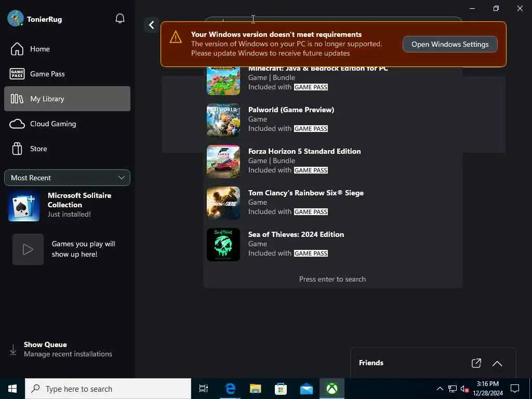Open Task View on taskbar

[x=204, y=389]
